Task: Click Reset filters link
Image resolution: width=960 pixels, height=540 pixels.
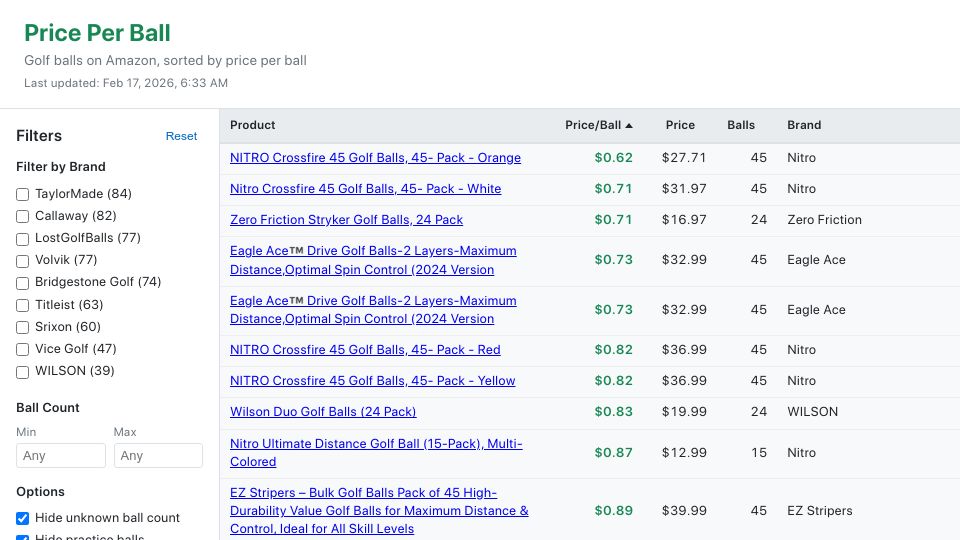Action: pyautogui.click(x=181, y=136)
